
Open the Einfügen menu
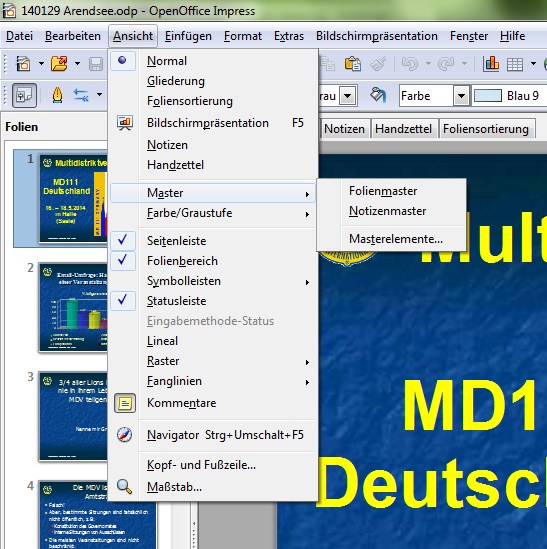pyautogui.click(x=188, y=36)
